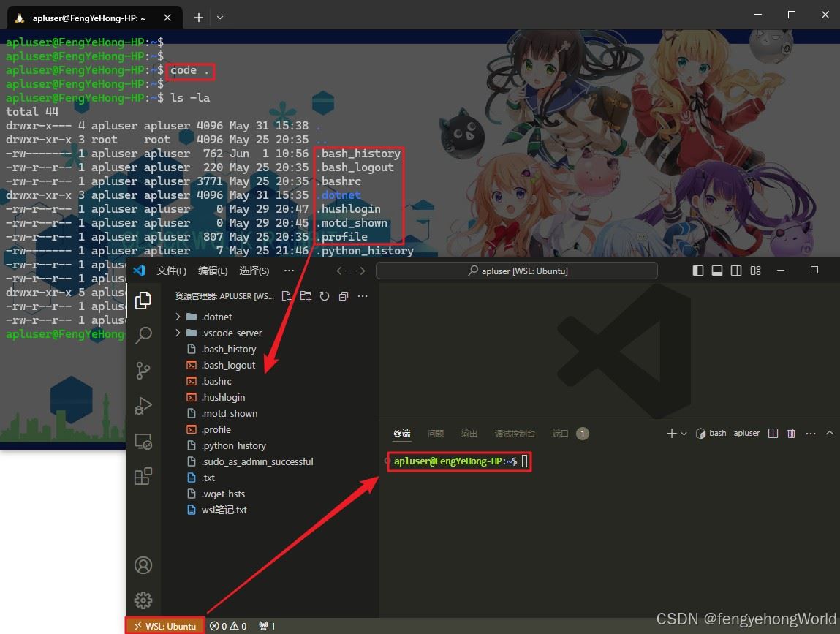This screenshot has width=840, height=634.
Task: Collapse all folders in explorer
Action: (344, 296)
